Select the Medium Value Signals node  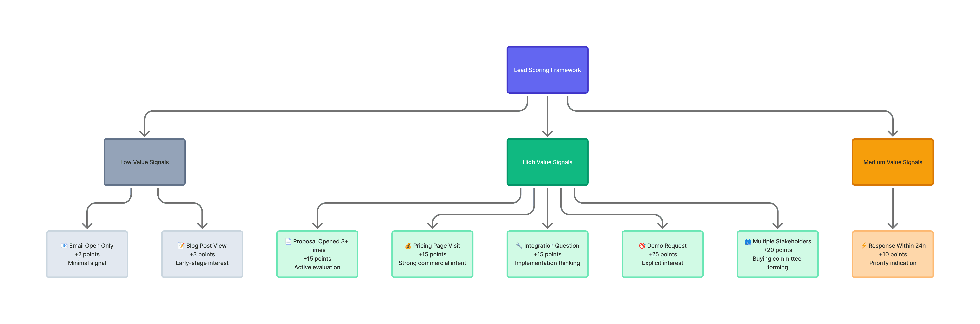[893, 162]
